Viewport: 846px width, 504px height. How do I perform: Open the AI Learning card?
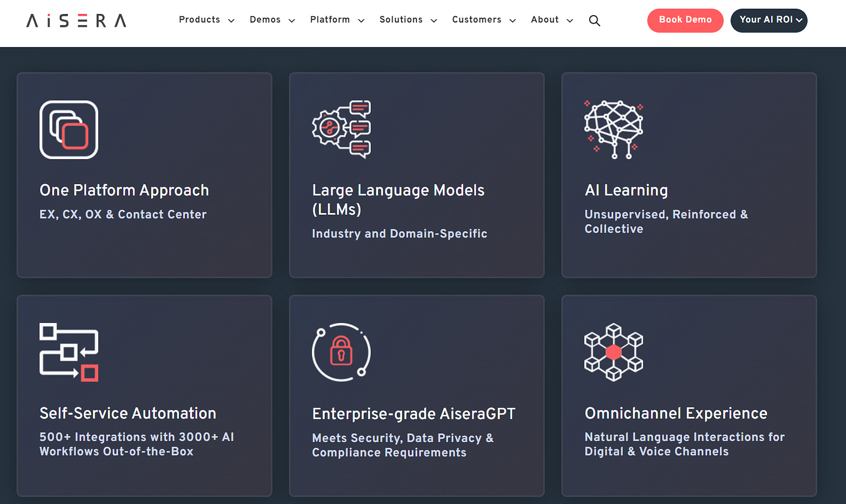pyautogui.click(x=689, y=175)
